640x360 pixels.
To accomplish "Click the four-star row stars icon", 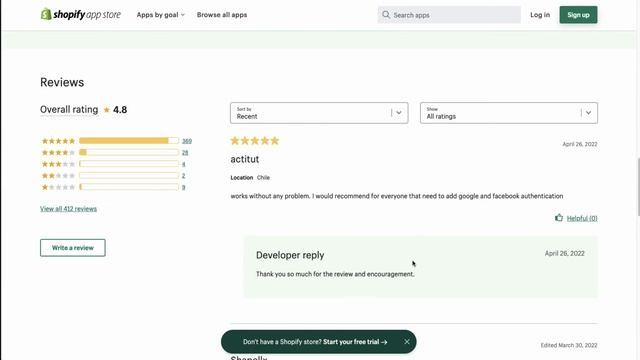I will pos(58,152).
